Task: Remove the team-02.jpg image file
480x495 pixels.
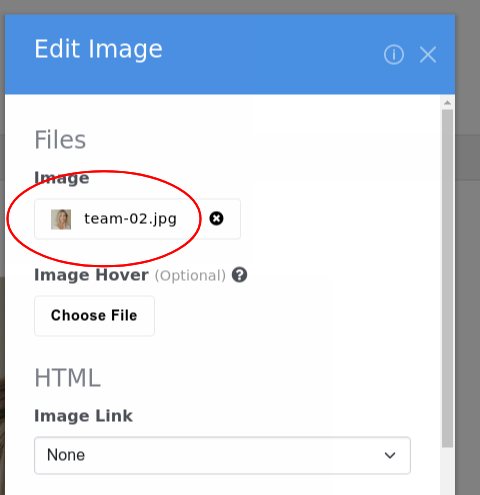Action: [x=216, y=219]
